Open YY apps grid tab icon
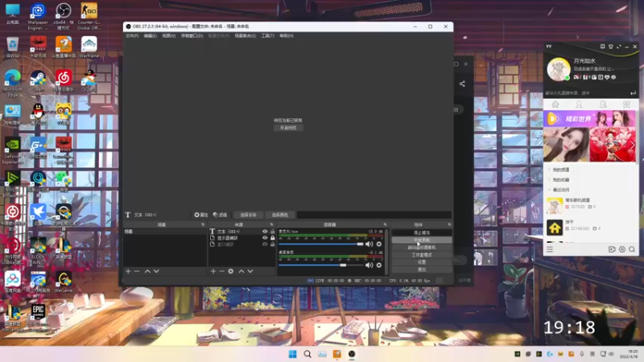644x362 pixels. [626, 105]
